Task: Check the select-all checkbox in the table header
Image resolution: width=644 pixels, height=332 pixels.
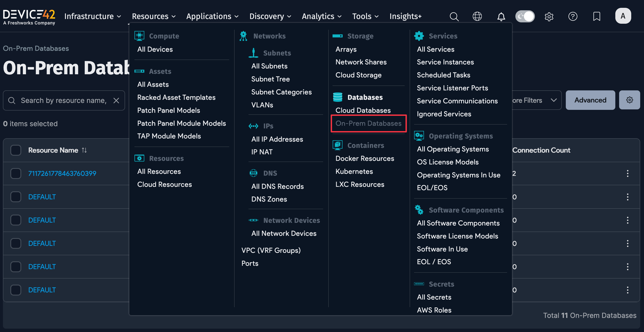Action: point(16,150)
